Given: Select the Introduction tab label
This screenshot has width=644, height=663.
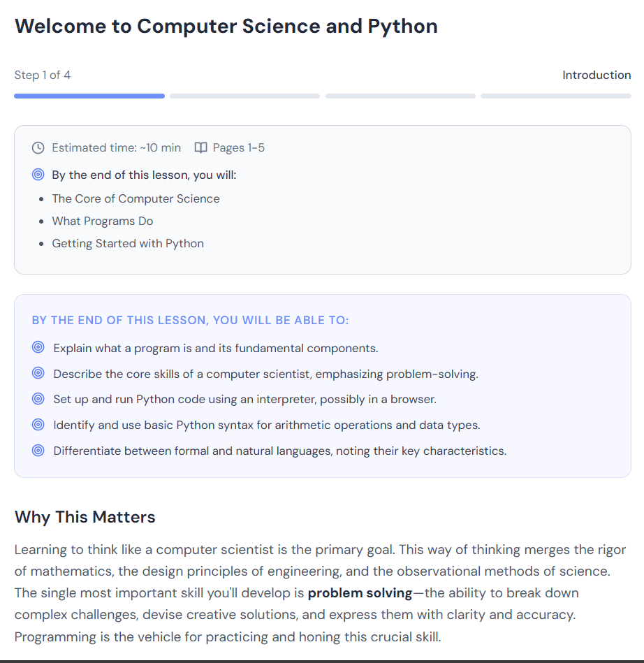Looking at the screenshot, I should coord(597,75).
